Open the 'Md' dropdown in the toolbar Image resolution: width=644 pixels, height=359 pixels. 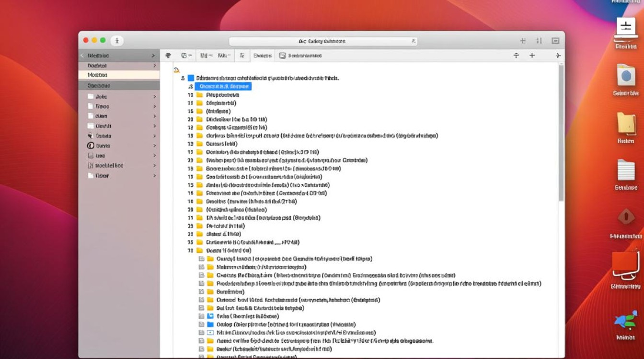pyautogui.click(x=207, y=56)
